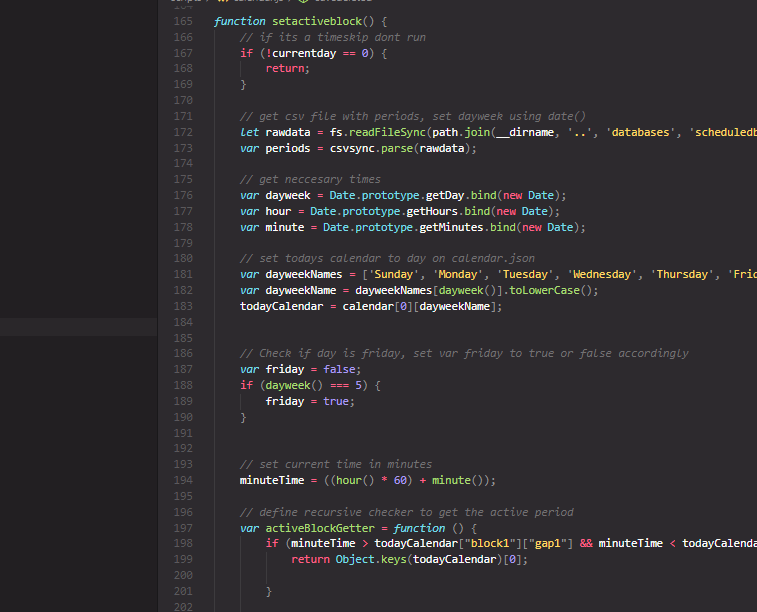
Task: Click "false" value on line 187
Action: 339,370
